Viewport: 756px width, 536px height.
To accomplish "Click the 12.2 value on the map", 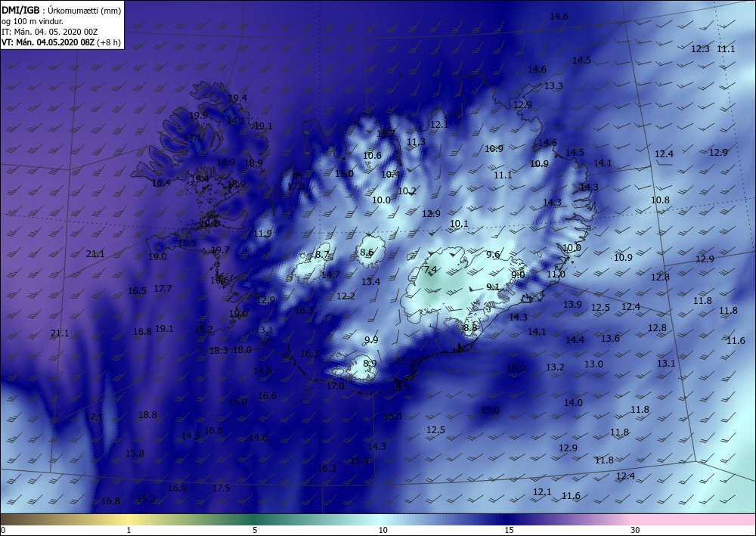I will (x=345, y=296).
